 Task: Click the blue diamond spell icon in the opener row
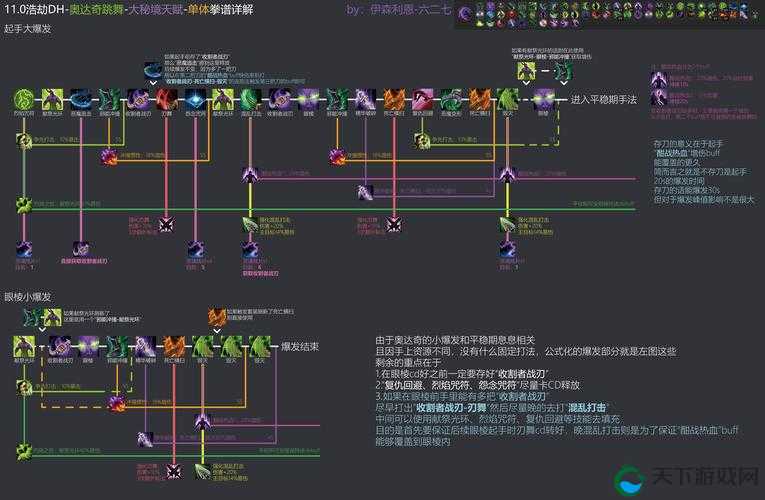click(x=195, y=100)
